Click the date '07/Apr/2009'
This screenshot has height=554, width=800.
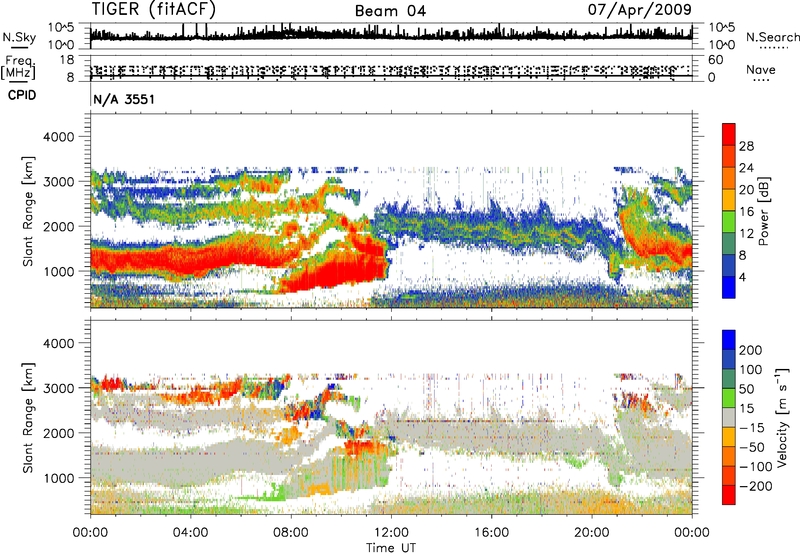tap(640, 9)
